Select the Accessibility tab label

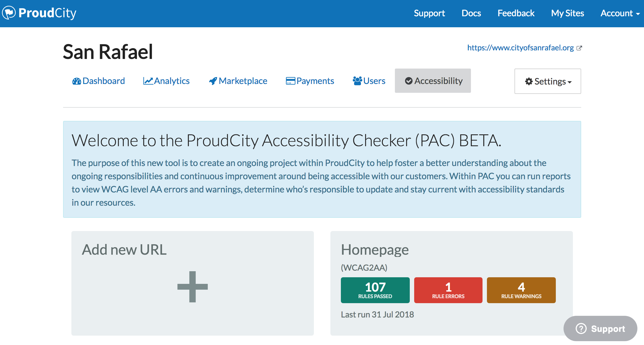point(438,81)
